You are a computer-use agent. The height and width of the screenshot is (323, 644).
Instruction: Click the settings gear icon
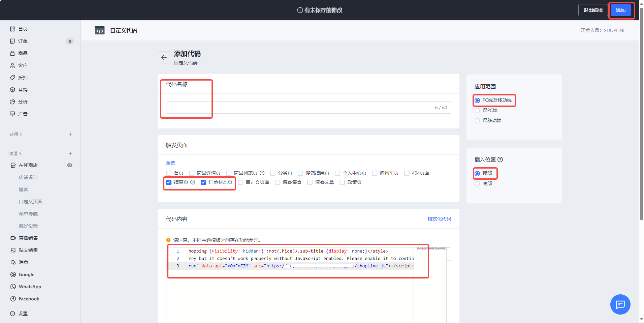pos(12,314)
